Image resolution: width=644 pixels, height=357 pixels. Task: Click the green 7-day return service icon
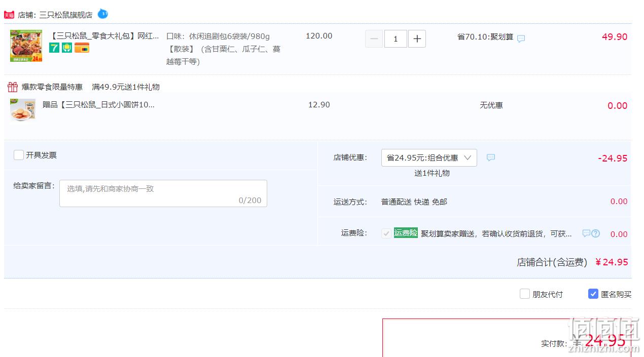[54, 48]
